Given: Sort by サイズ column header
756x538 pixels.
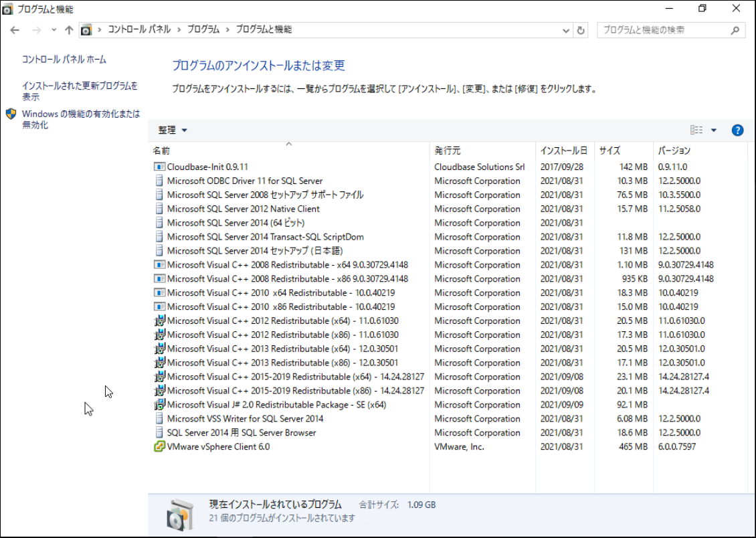Looking at the screenshot, I should (624, 151).
